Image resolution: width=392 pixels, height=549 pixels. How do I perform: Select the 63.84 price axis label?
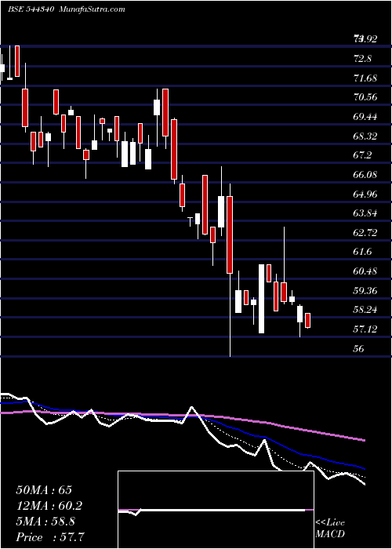click(x=366, y=213)
